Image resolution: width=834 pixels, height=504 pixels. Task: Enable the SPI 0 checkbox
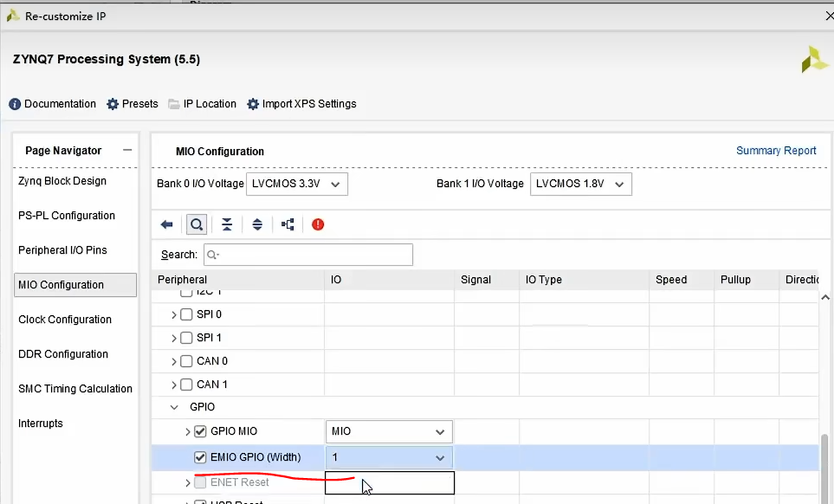click(186, 314)
